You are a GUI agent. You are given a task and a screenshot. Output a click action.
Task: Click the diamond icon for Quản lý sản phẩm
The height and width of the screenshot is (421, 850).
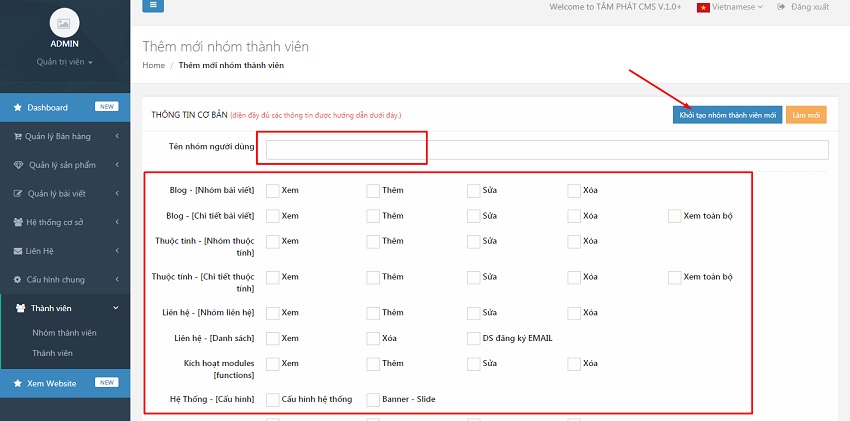point(17,165)
